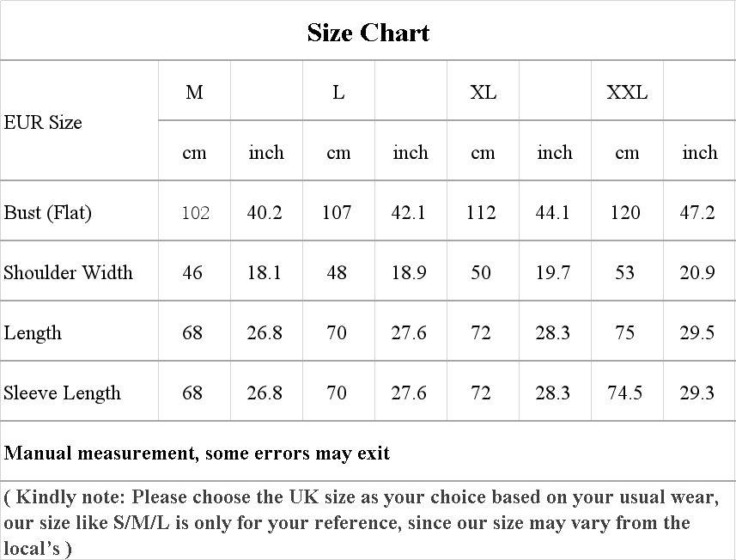736x560 pixels.
Task: Click the "Kindly note" paragraph
Action: click(361, 521)
